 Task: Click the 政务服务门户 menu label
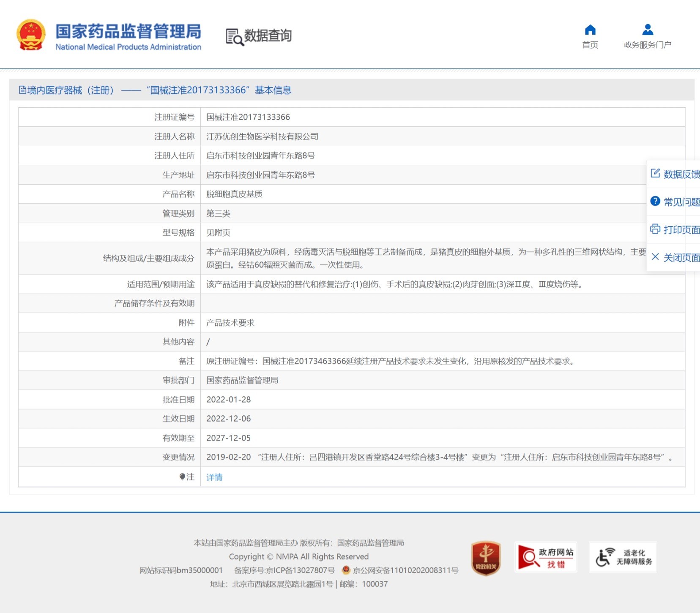tap(648, 45)
